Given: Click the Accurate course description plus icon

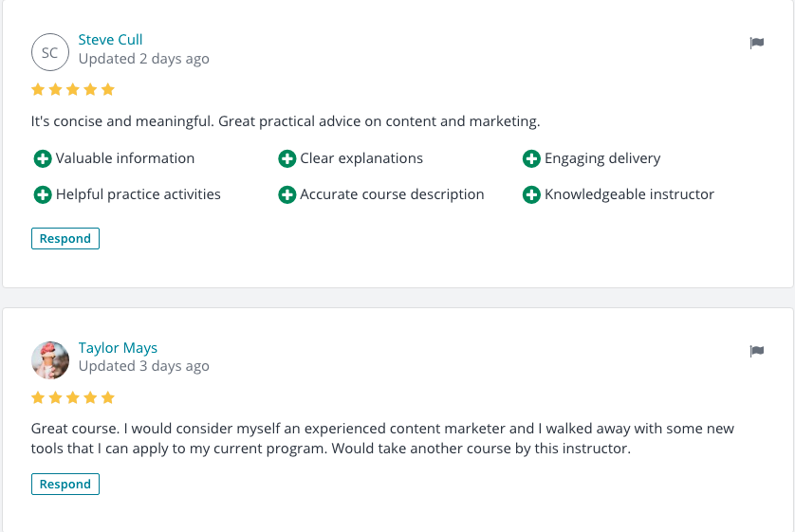Looking at the screenshot, I should pyautogui.click(x=287, y=194).
